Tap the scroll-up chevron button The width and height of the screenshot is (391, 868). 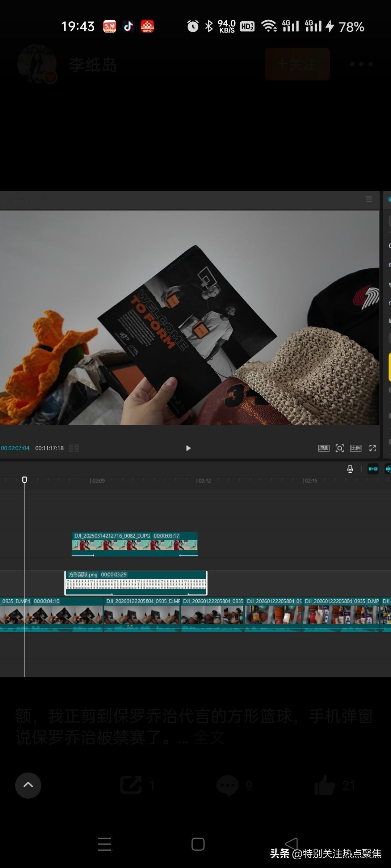(x=28, y=786)
